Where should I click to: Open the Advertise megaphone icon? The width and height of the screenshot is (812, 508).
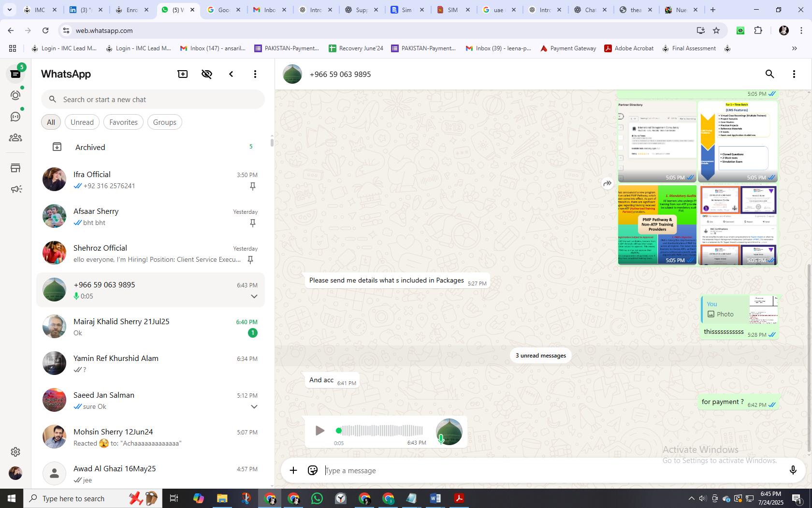pyautogui.click(x=15, y=189)
